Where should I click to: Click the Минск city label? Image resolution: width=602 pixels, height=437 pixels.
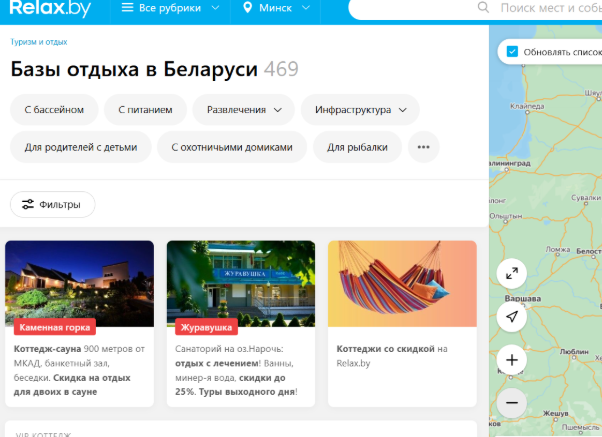[x=275, y=8]
